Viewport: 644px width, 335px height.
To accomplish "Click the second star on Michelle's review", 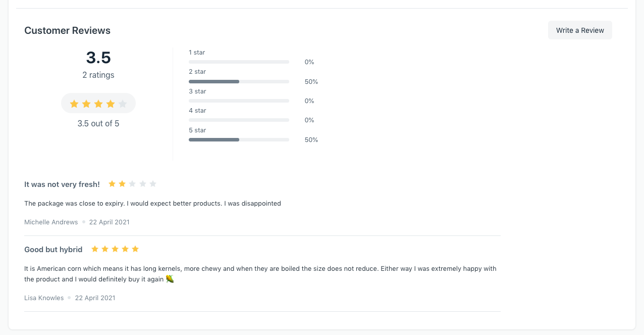I will click(x=122, y=183).
